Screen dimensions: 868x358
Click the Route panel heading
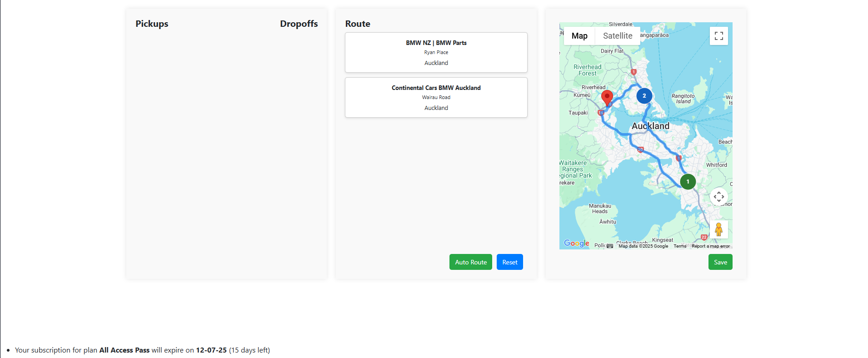click(358, 24)
